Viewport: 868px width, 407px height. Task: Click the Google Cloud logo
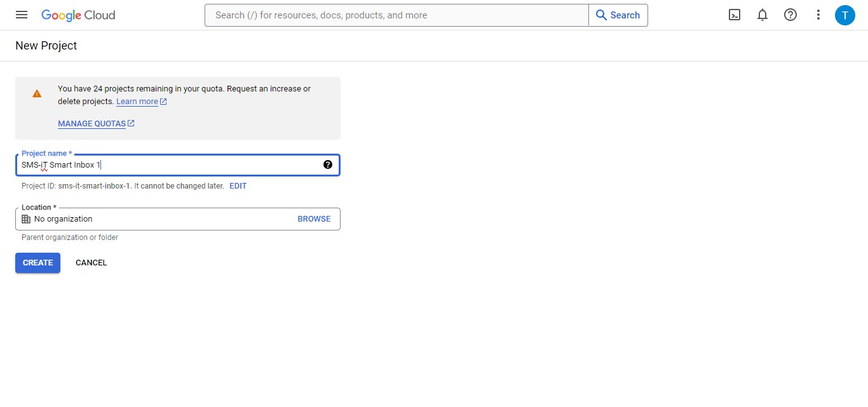78,15
